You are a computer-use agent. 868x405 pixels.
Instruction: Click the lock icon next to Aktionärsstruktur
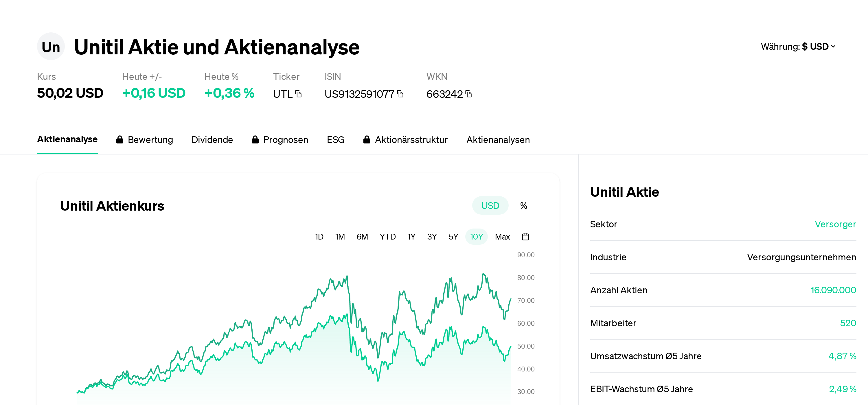(367, 139)
